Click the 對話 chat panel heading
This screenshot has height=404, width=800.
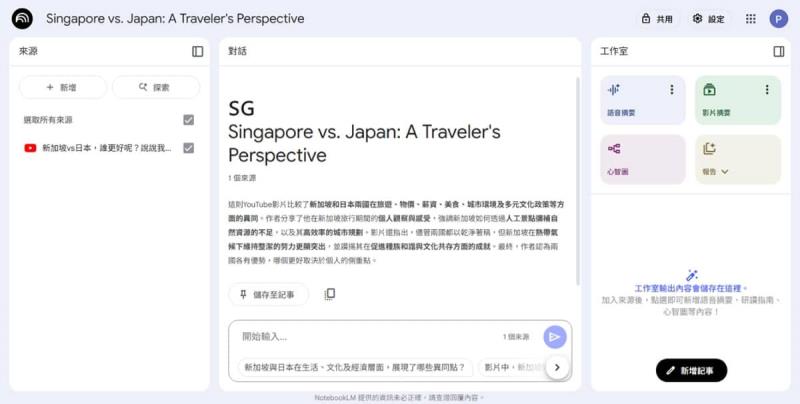[237, 51]
